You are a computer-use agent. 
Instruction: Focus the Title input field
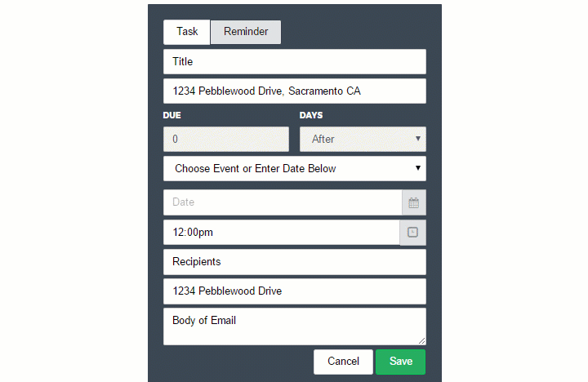coord(294,61)
